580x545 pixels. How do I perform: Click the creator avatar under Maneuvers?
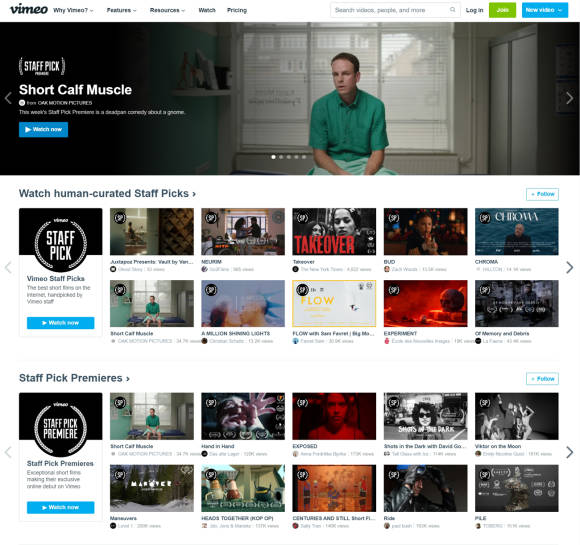[113, 526]
